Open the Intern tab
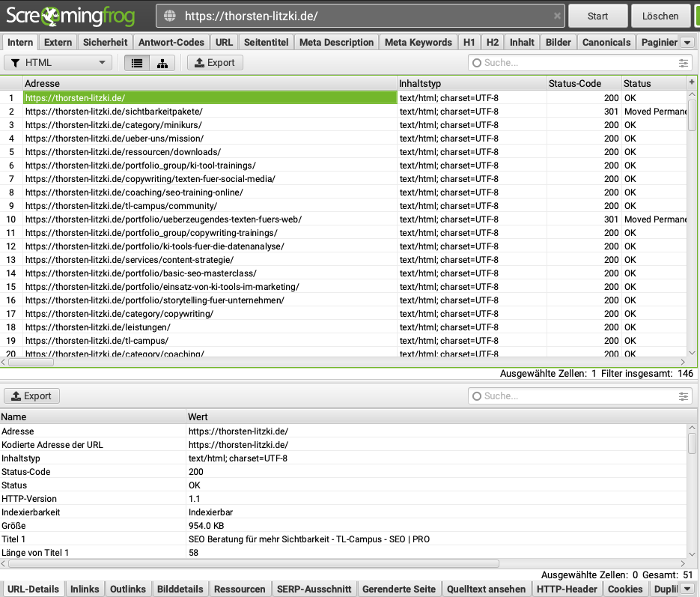This screenshot has width=700, height=597. (20, 43)
